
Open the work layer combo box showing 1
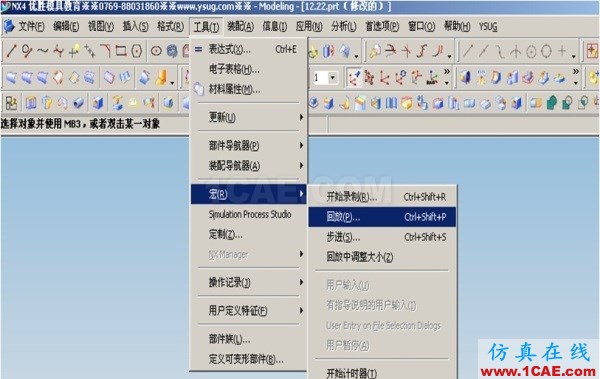tap(325, 78)
